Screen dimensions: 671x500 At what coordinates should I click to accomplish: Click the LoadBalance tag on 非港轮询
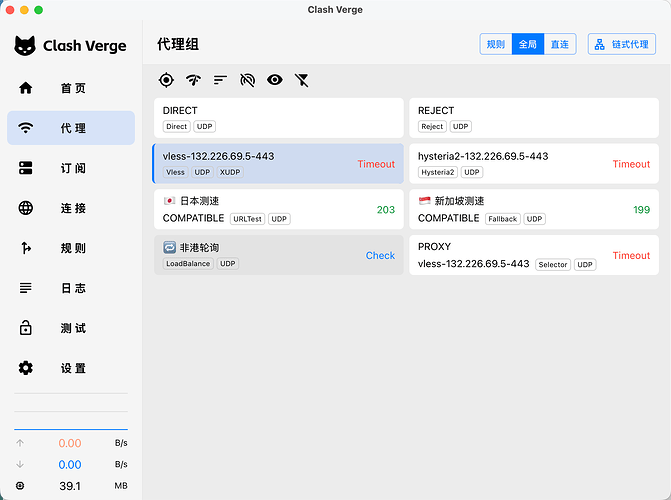coord(188,263)
